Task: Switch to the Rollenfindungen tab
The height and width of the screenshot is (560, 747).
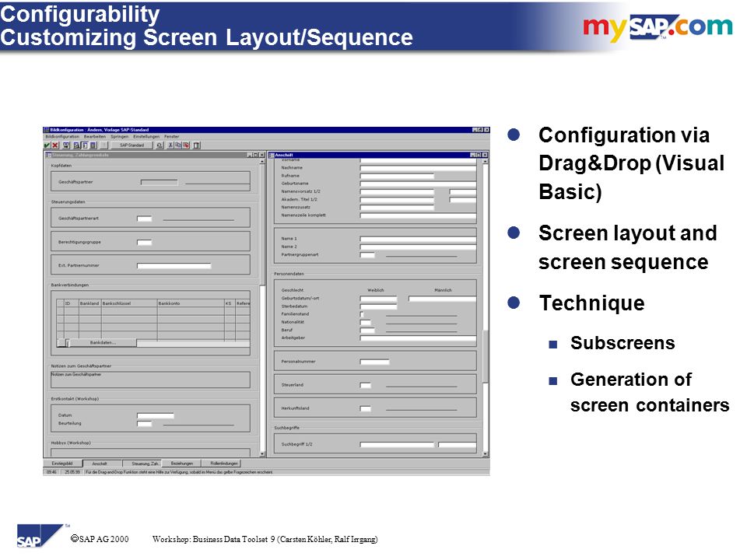Action: coord(222,464)
